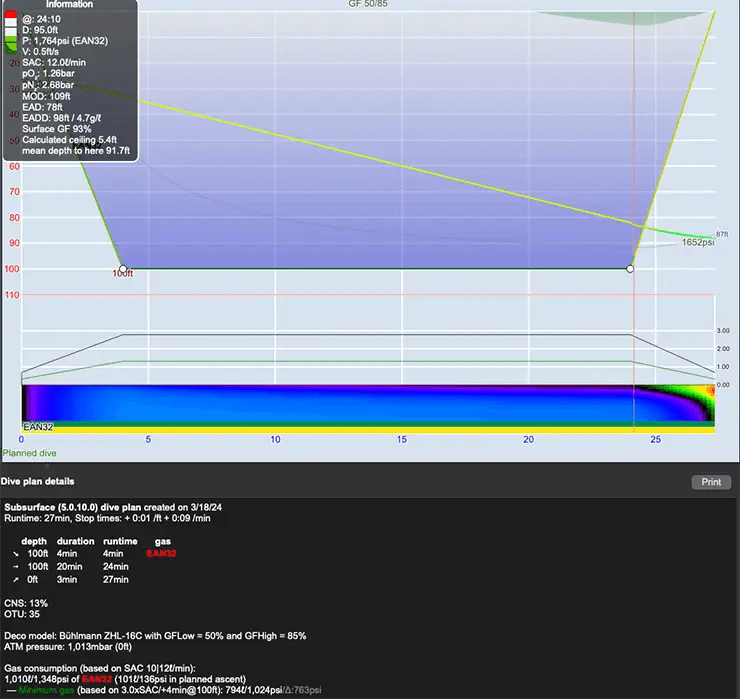The width and height of the screenshot is (740, 699).
Task: Click the 'D: 95.0ft' depth readout
Action: click(40, 30)
